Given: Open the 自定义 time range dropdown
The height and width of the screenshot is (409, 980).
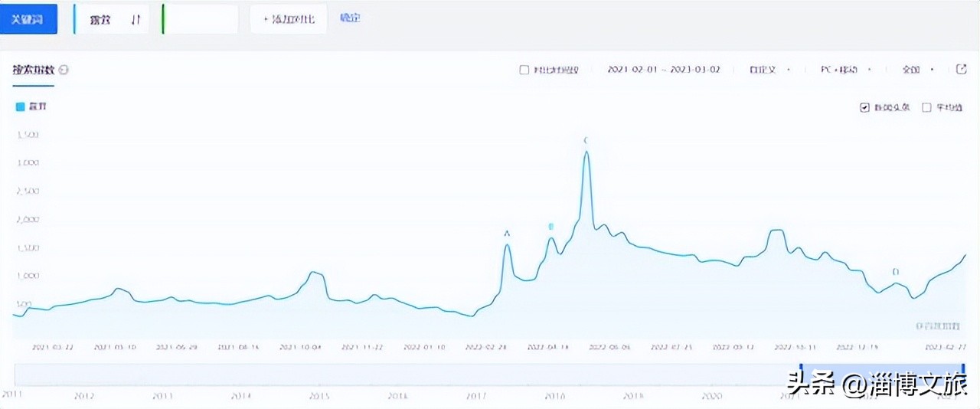Looking at the screenshot, I should 769,70.
